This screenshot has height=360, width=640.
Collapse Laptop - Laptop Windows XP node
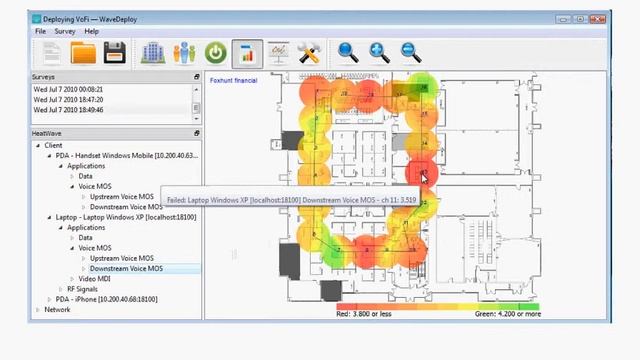click(x=49, y=217)
